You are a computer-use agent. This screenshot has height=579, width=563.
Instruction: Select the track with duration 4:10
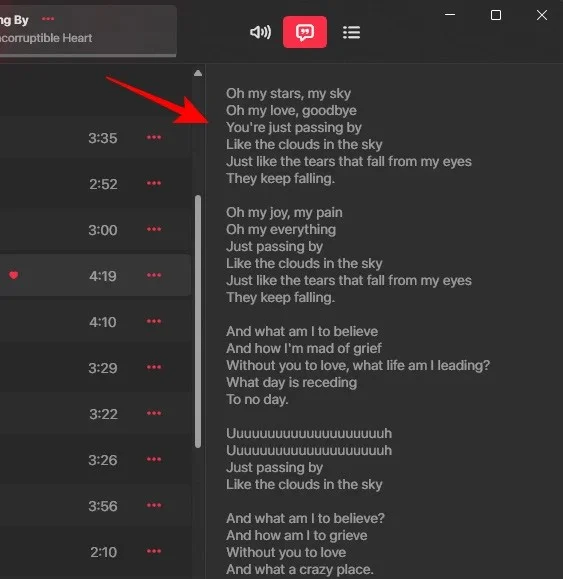pos(95,322)
